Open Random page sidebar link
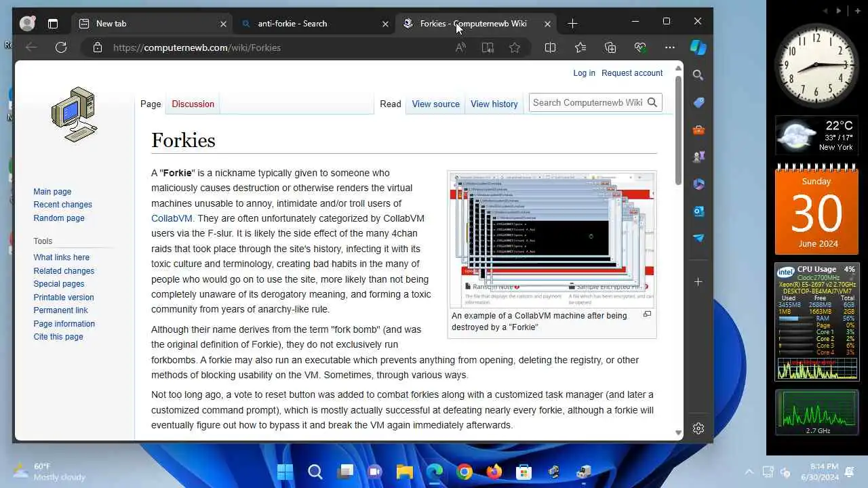The image size is (868, 488). [59, 218]
